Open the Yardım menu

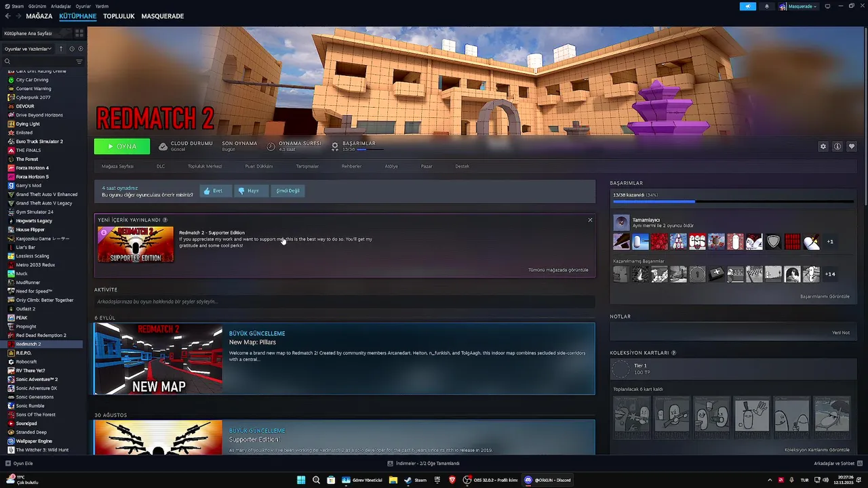pos(102,6)
